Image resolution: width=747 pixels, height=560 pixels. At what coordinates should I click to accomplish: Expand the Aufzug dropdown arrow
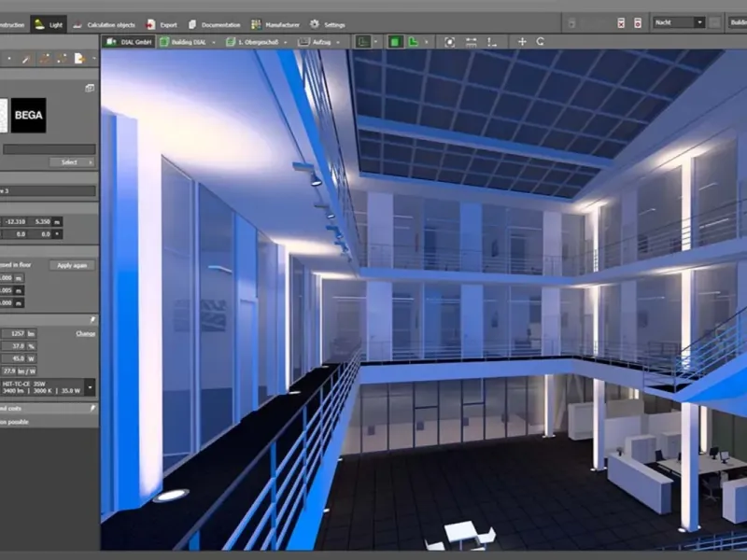tap(338, 42)
